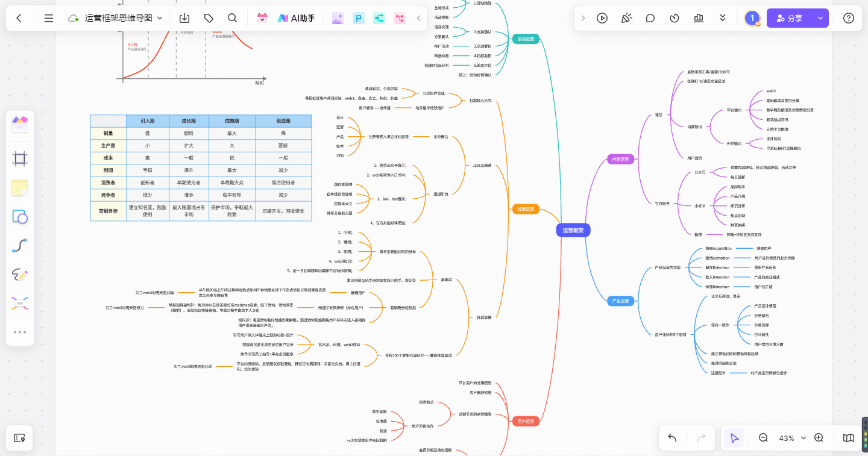Viewport: 868px width, 456px height.
Task: Open the 43% zoom level dropdown
Action: pyautogui.click(x=786, y=438)
